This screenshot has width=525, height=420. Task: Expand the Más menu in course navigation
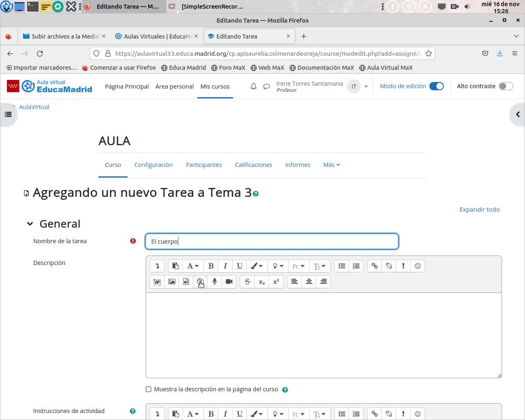pos(331,165)
